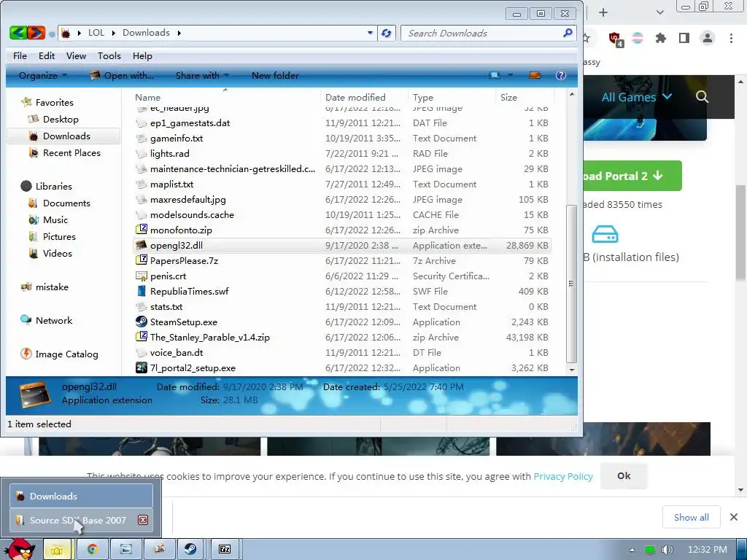Open the browser profile avatar icon
The width and height of the screenshot is (747, 560).
(x=708, y=38)
